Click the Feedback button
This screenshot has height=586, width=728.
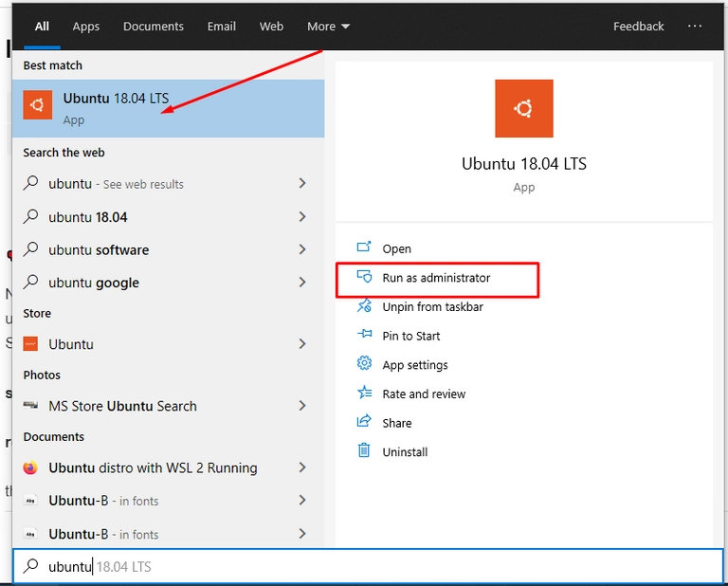(x=638, y=27)
